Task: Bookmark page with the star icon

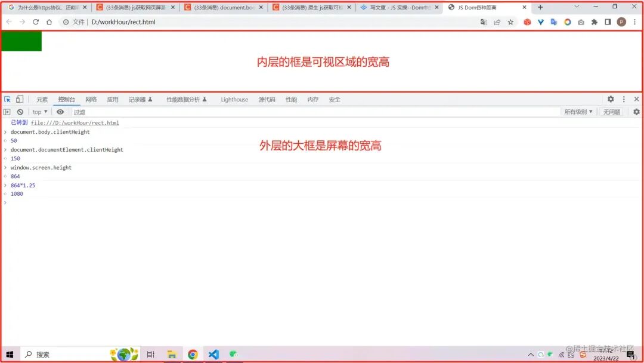Action: click(x=510, y=21)
